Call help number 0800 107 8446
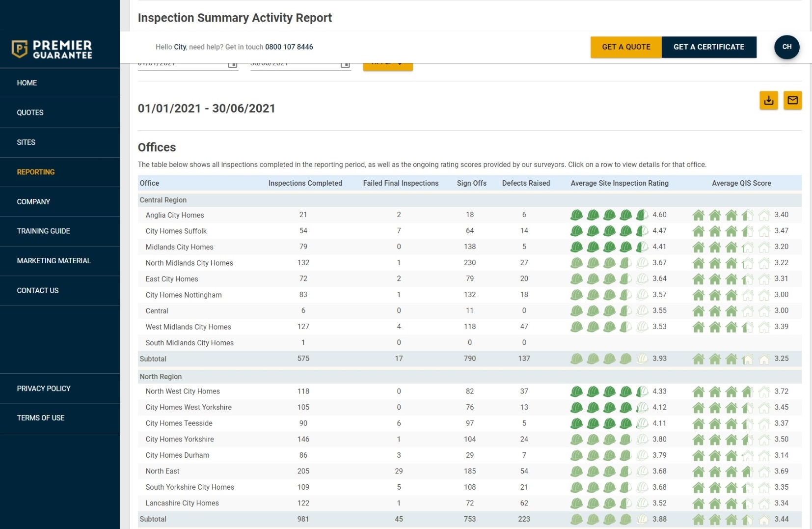The height and width of the screenshot is (529, 812). pos(289,47)
